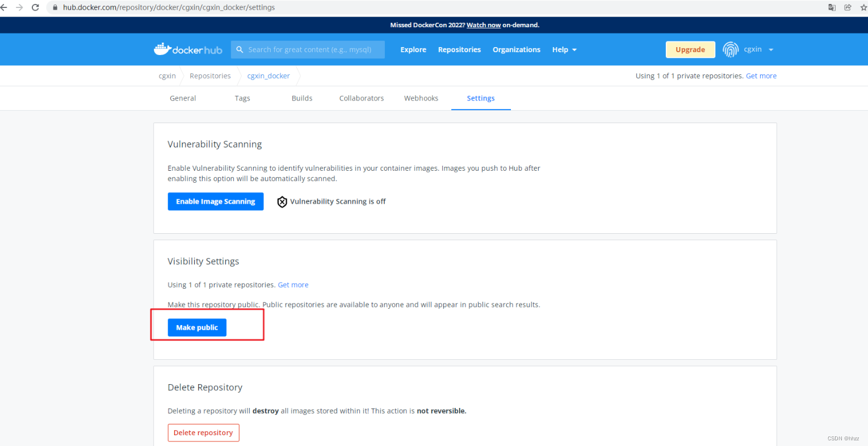868x446 pixels.
Task: Click the Docker Hub whale logo
Action: [x=188, y=49]
